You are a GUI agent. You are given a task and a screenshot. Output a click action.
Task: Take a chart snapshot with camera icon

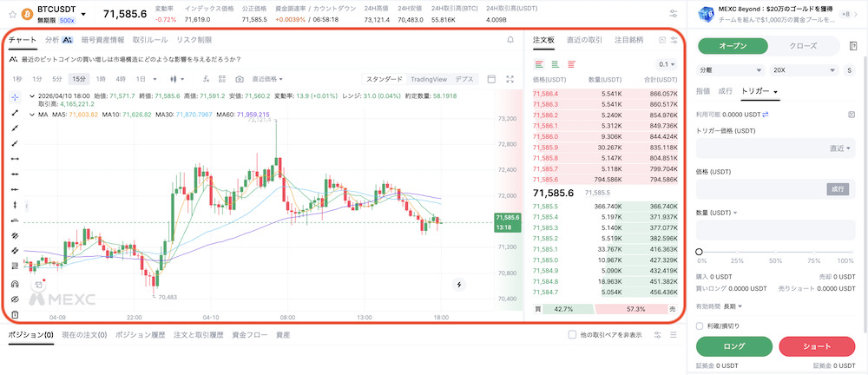click(240, 79)
